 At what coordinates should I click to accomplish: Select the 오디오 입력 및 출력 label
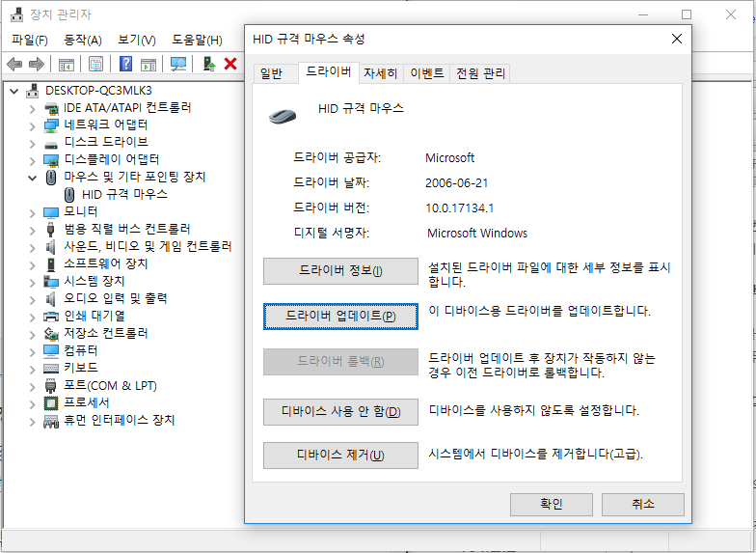tap(116, 299)
